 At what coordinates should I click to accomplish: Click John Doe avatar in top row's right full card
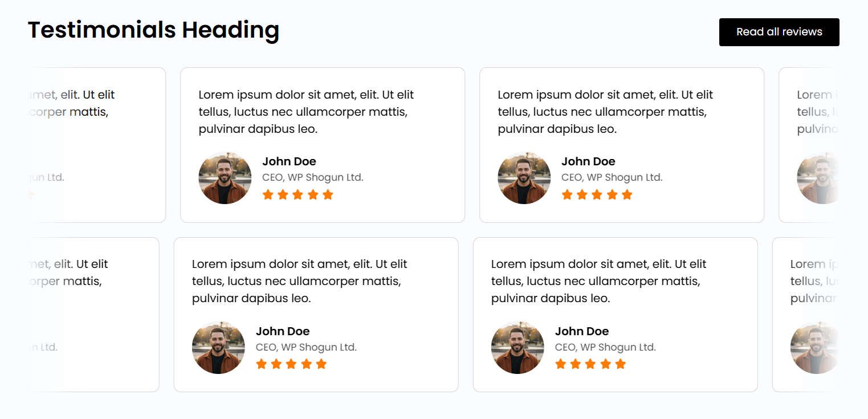[x=524, y=178]
